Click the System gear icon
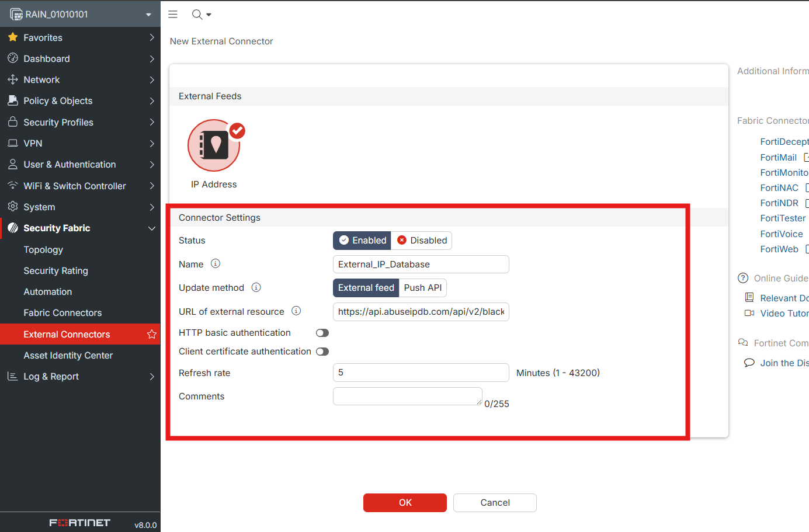809x532 pixels. [x=13, y=207]
